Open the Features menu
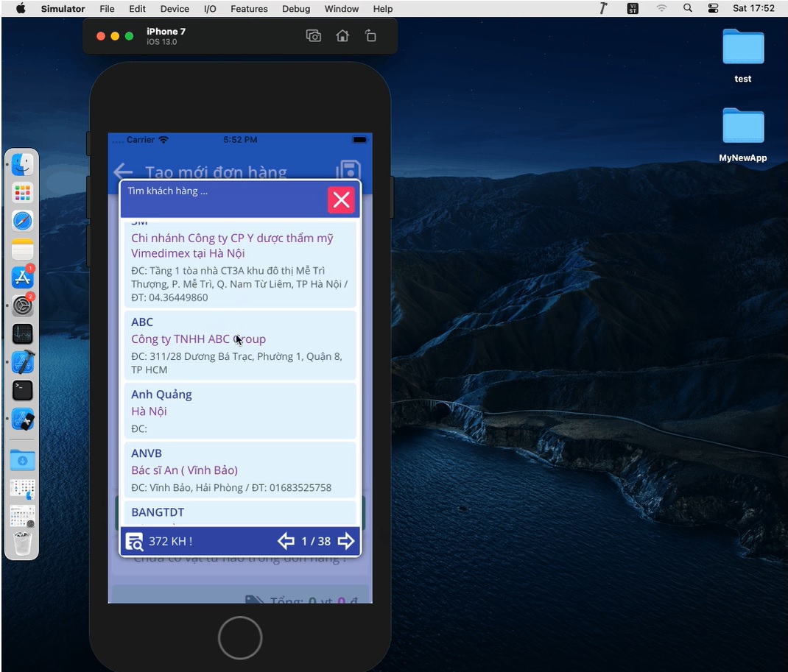Image resolution: width=788 pixels, height=672 pixels. pos(249,9)
